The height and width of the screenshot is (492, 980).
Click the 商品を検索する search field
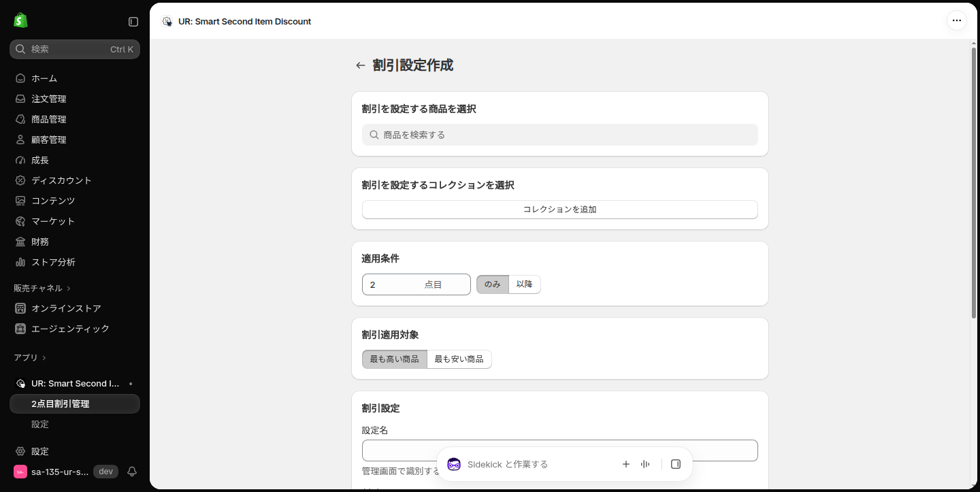click(x=560, y=135)
